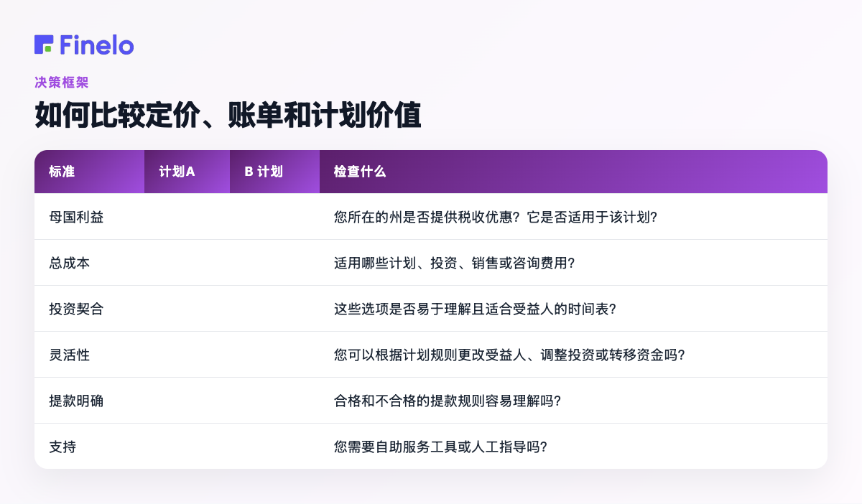Click the Finelo logo icon

(44, 45)
